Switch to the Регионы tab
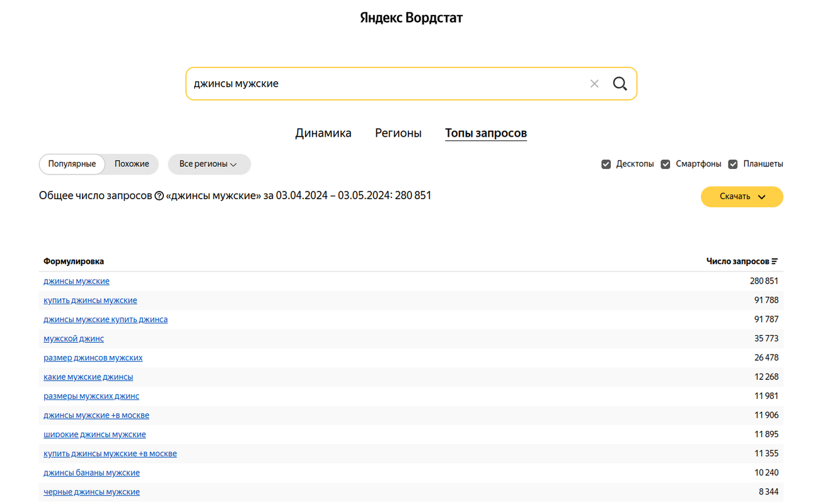 pos(398,133)
